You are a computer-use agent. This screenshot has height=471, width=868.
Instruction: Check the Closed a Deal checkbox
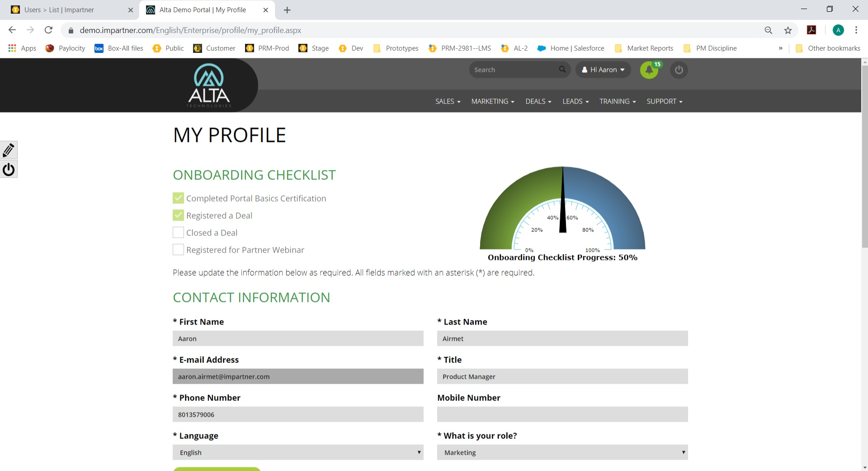point(178,232)
